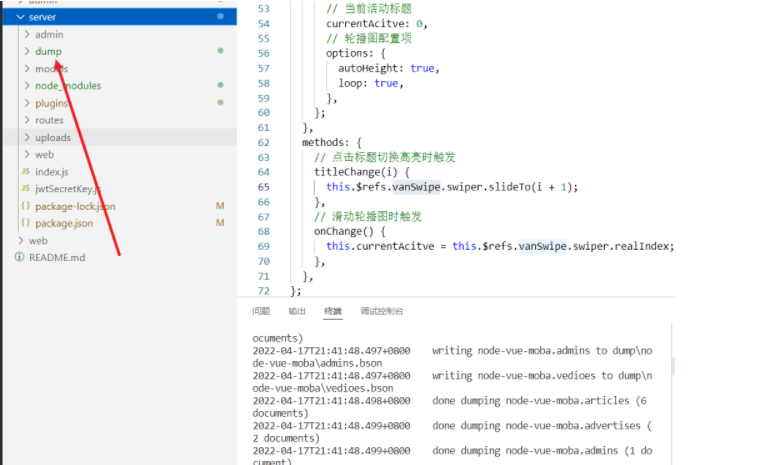This screenshot has width=784, height=465.
Task: Switch to the 问题 (Problems) panel tab
Action: pos(261,311)
